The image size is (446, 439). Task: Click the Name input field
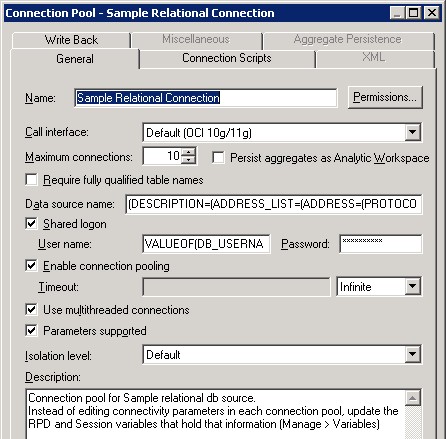coord(206,98)
